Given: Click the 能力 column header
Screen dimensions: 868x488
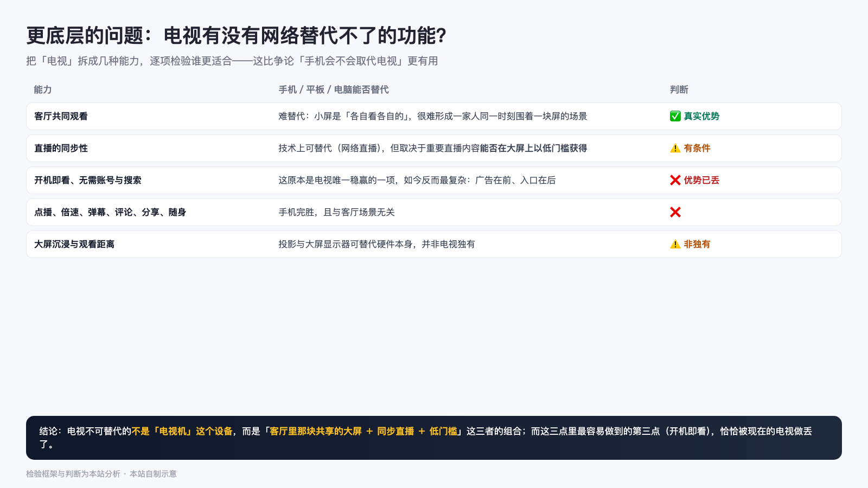Looking at the screenshot, I should [x=43, y=89].
